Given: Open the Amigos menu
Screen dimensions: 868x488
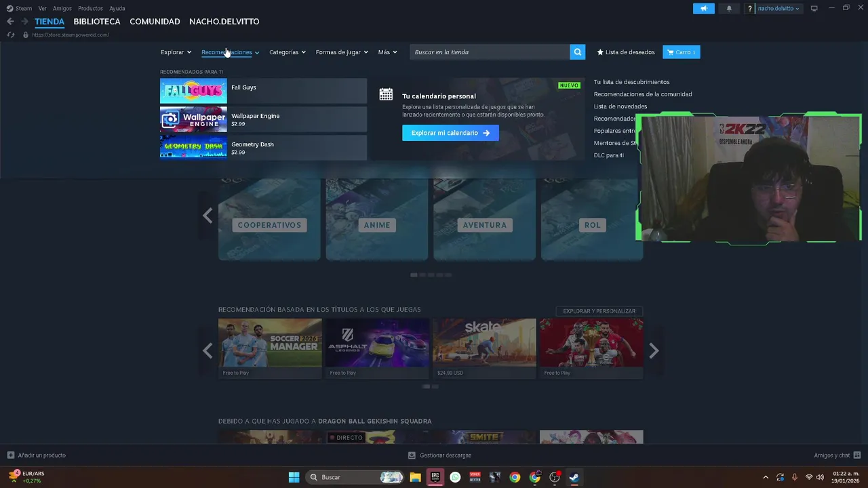Looking at the screenshot, I should (62, 9).
